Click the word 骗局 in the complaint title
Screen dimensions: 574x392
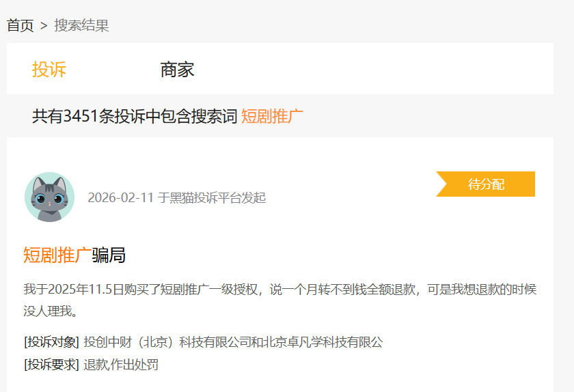(109, 255)
